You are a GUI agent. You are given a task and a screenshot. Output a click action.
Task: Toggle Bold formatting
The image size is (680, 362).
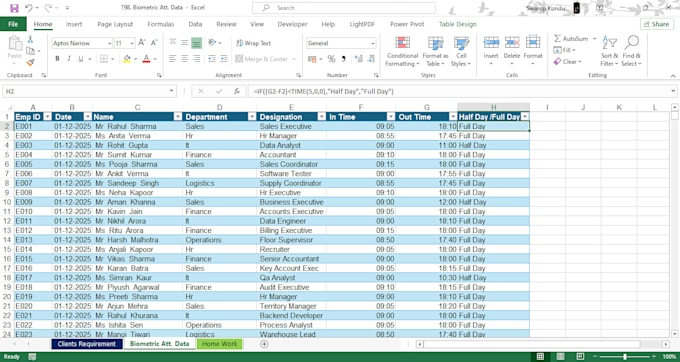pos(57,59)
